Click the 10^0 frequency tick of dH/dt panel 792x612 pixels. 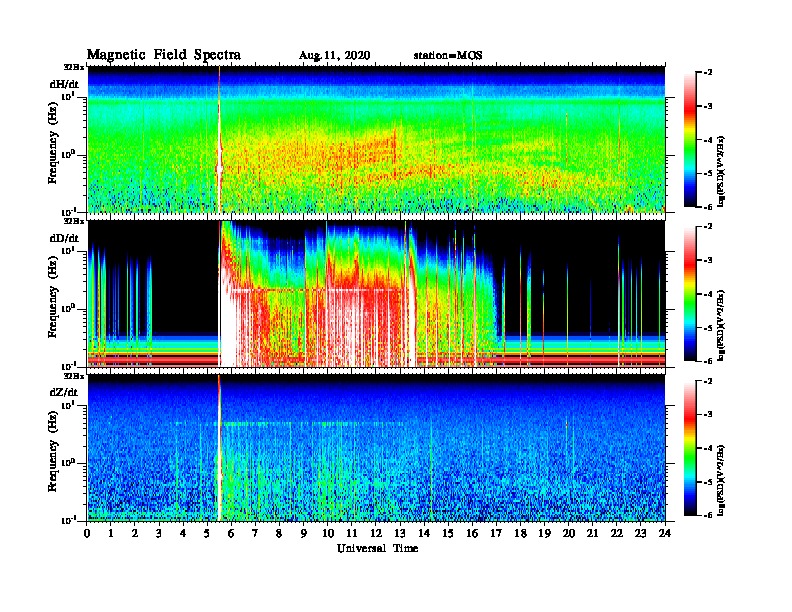[x=68, y=154]
